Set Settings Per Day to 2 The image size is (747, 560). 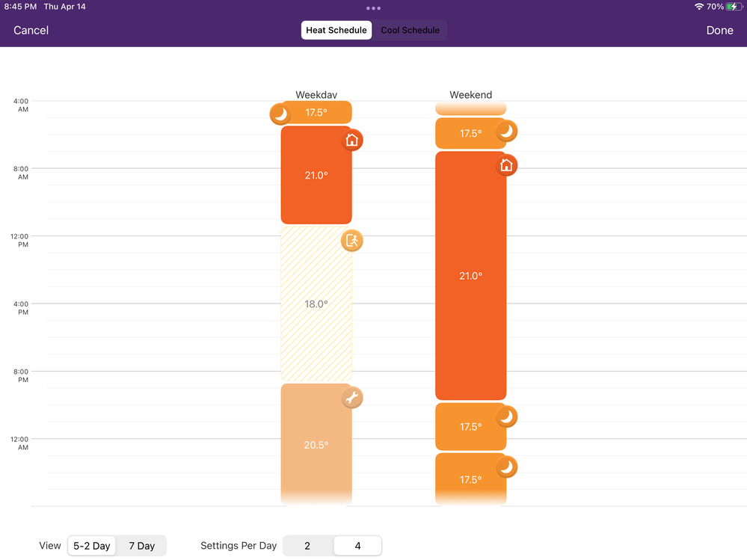click(x=307, y=546)
